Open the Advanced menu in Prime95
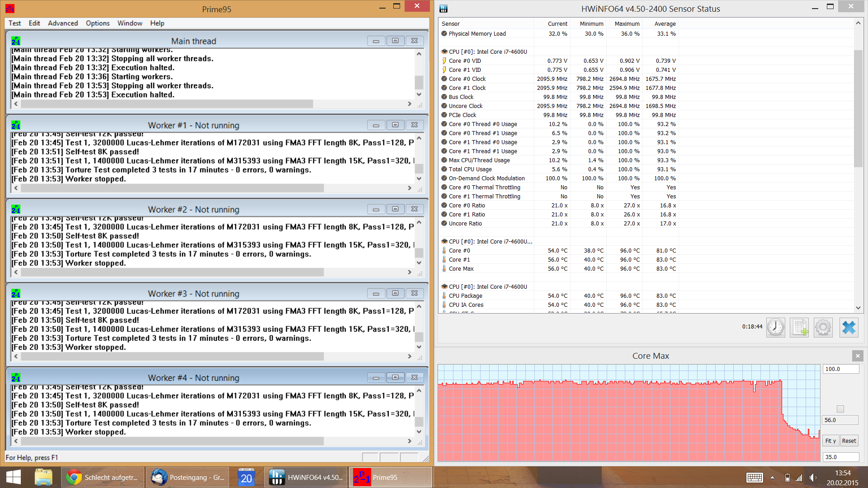This screenshot has height=488, width=868. pos(63,23)
